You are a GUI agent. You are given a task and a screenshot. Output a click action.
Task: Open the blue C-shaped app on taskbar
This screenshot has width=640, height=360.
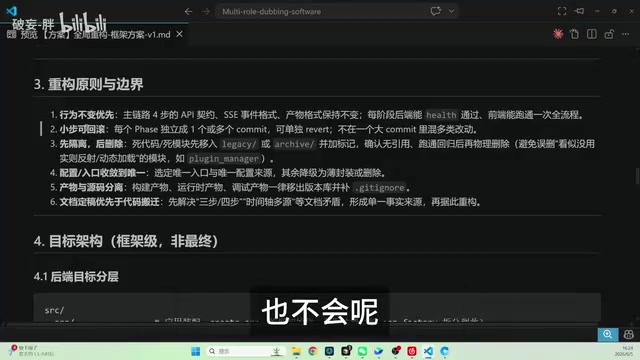(x=444, y=351)
